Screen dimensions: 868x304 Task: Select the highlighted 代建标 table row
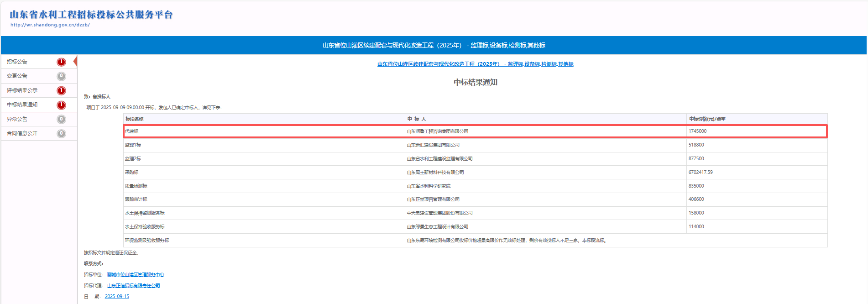pos(475,131)
